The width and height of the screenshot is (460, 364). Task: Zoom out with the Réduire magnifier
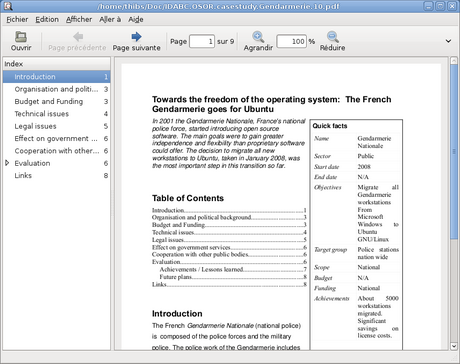coord(332,37)
